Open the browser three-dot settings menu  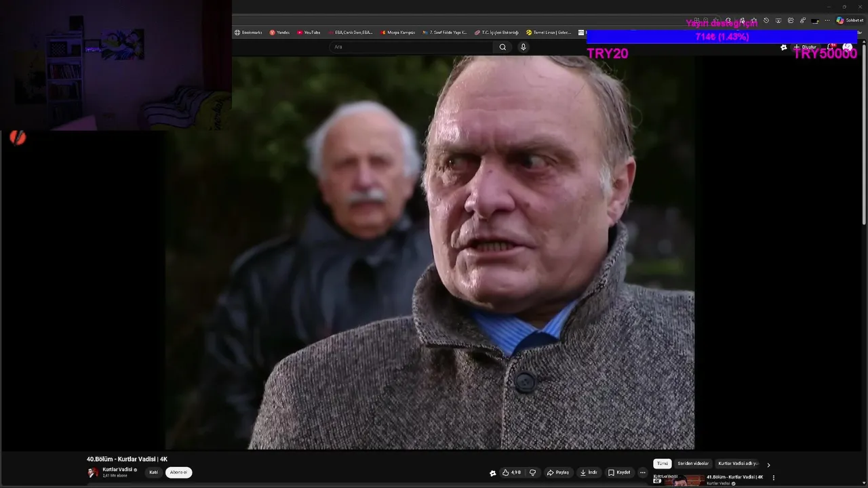coord(827,20)
